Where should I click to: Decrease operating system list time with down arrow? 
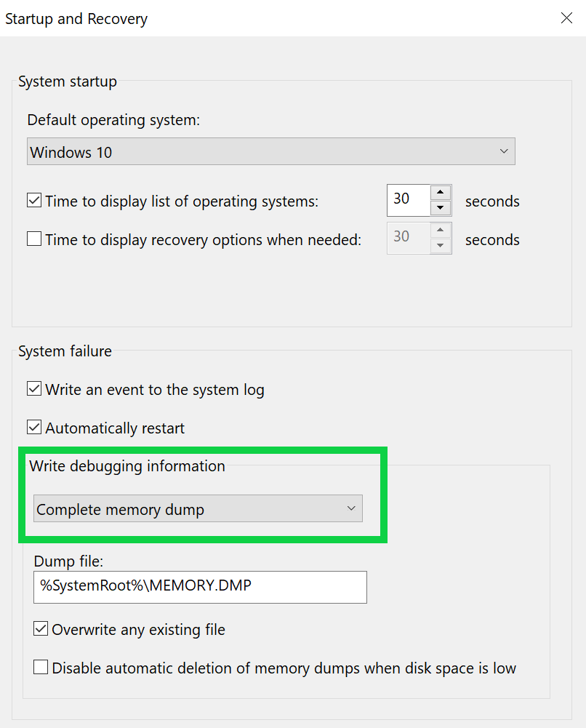coord(441,209)
